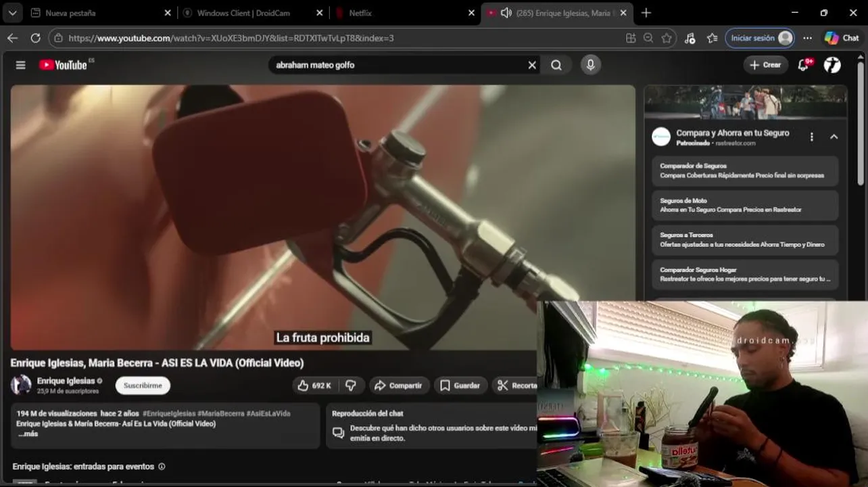The image size is (868, 487).
Task: Open the Comparador Seguros Hogar ad link
Action: [745, 274]
